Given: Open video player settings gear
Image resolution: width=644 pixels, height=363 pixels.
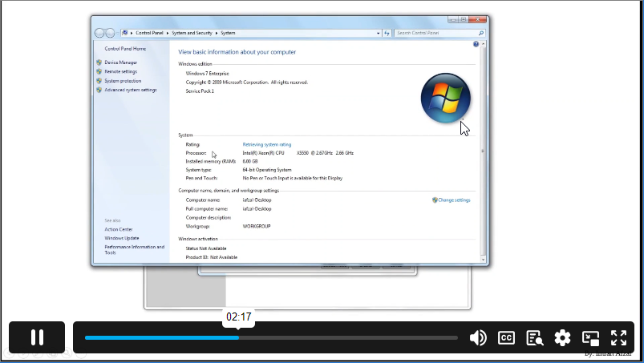Looking at the screenshot, I should 562,337.
